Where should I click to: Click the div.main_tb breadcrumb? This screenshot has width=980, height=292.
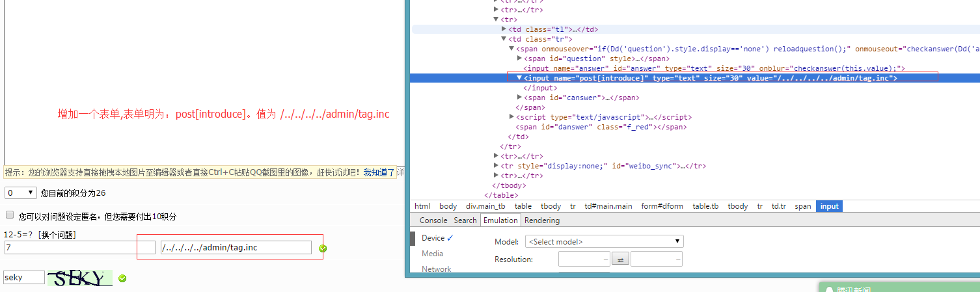pos(485,206)
